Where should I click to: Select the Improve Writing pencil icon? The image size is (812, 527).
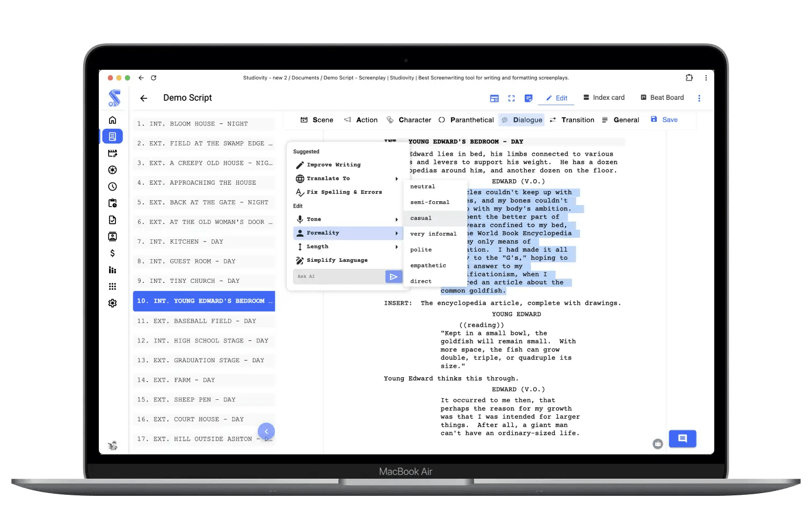coord(300,164)
